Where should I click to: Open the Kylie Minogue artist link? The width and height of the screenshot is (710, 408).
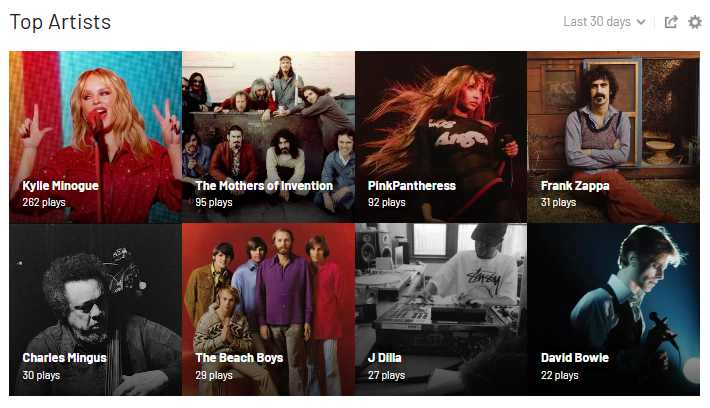tap(60, 186)
